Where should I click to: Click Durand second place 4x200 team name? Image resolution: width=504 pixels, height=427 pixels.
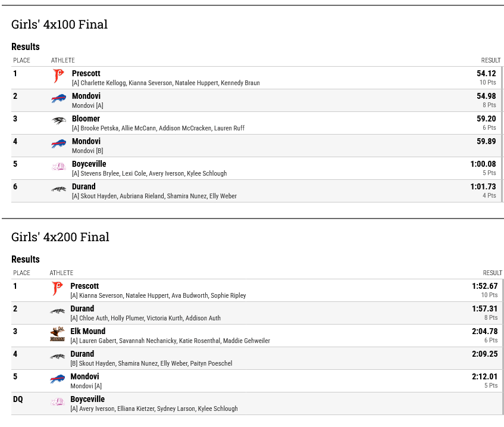tap(82, 309)
